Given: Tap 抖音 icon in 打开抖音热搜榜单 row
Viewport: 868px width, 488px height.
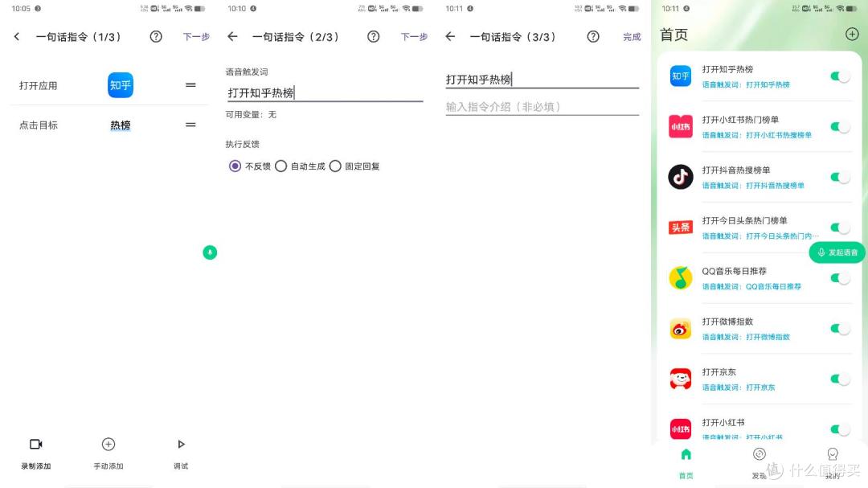Looking at the screenshot, I should (681, 177).
